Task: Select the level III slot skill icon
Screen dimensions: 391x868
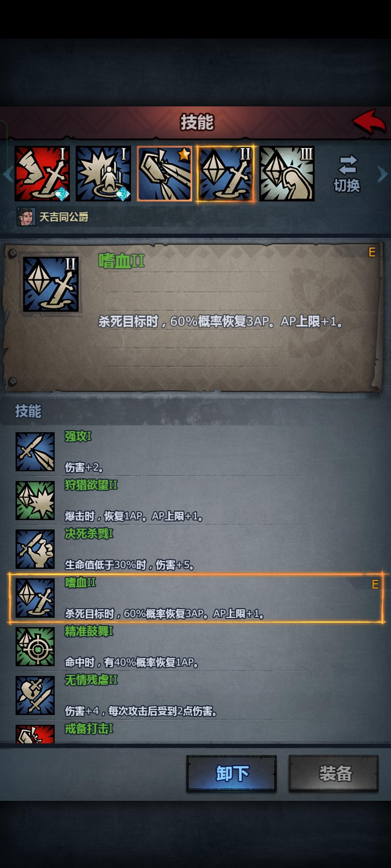Action: (287, 174)
